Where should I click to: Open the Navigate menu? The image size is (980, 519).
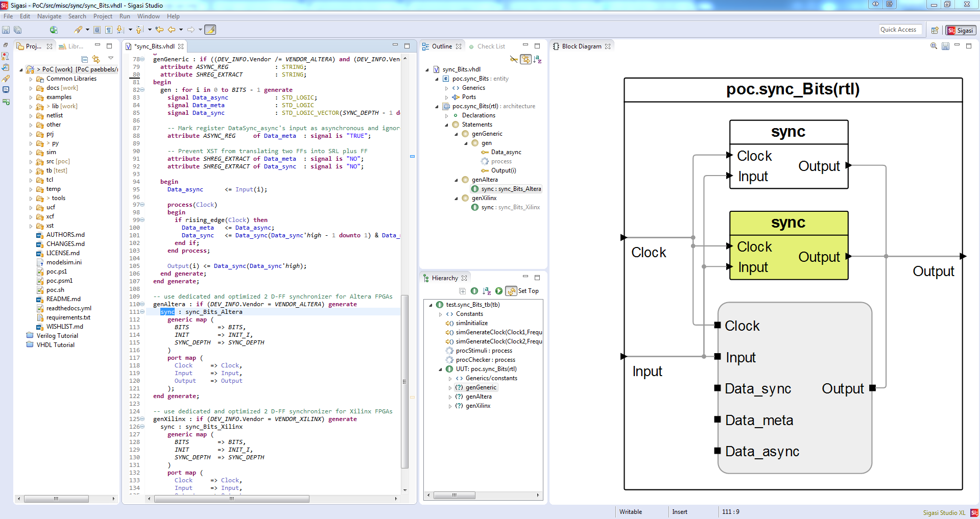pyautogui.click(x=49, y=16)
